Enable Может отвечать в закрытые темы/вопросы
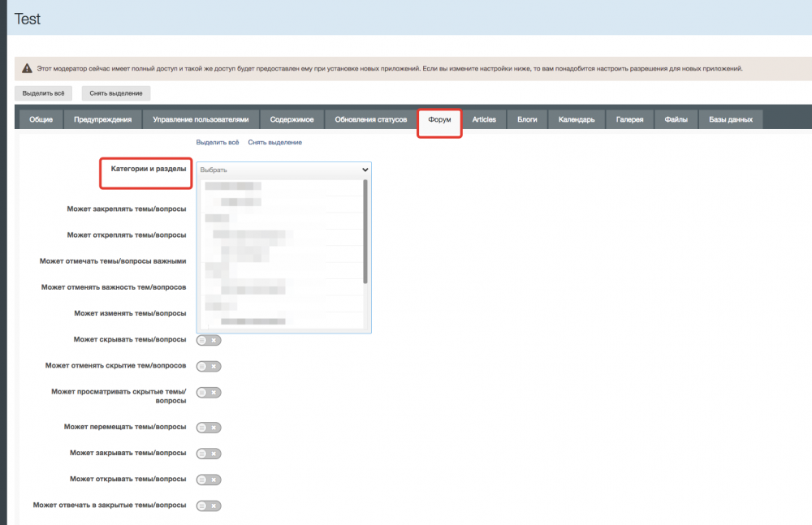 coord(209,506)
